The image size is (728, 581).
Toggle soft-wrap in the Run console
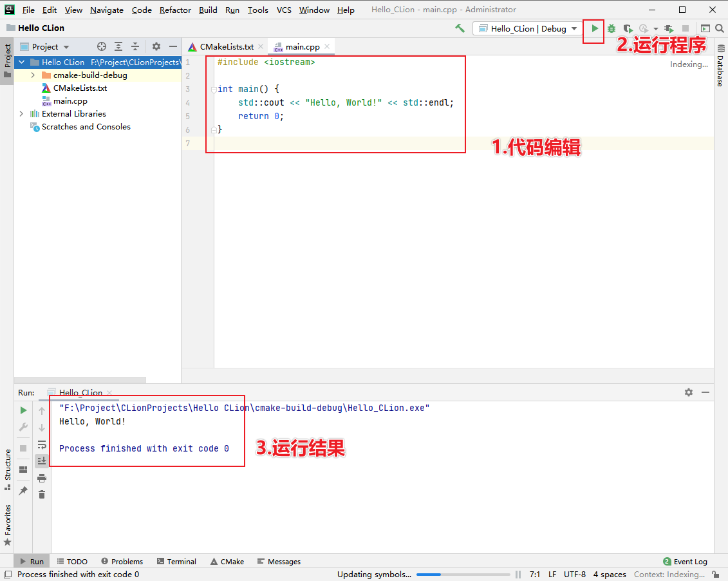(x=41, y=444)
